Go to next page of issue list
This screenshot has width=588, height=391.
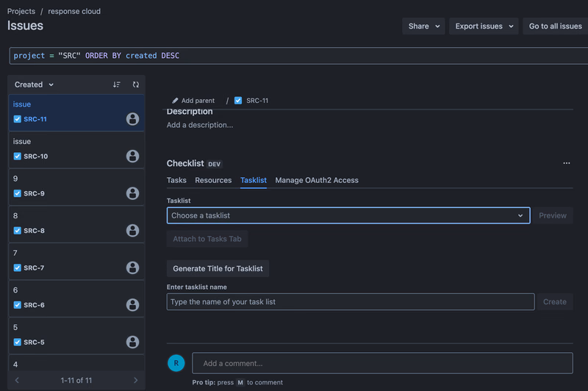pyautogui.click(x=136, y=380)
